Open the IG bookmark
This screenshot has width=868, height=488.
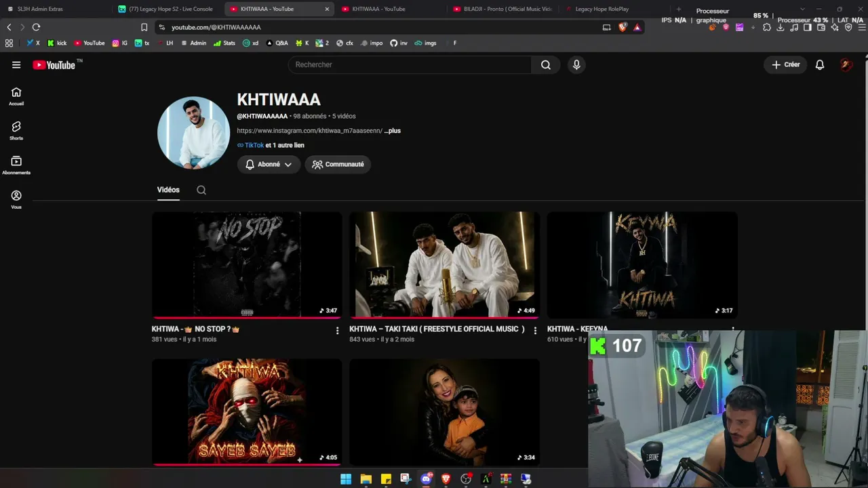point(119,43)
